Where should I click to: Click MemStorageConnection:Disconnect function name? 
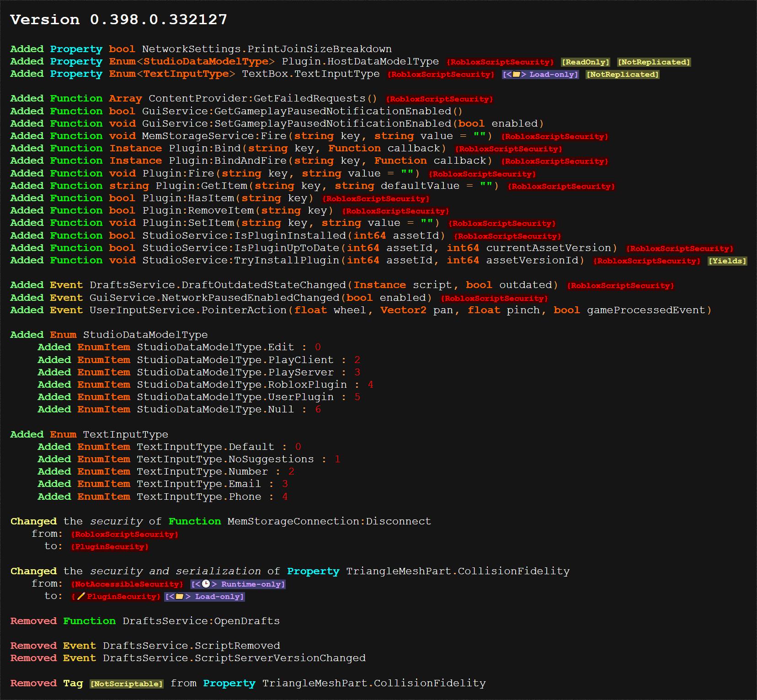tap(329, 521)
